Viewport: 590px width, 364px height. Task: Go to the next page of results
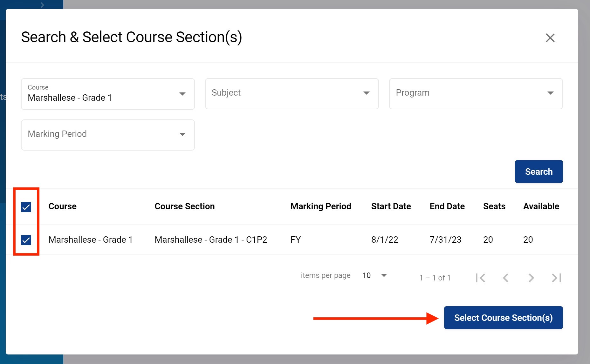531,278
